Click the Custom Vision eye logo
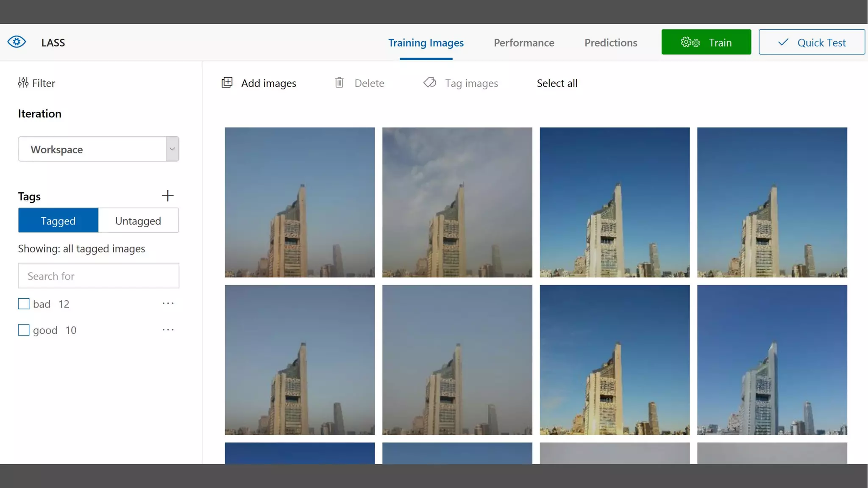868x488 pixels. 17,42
